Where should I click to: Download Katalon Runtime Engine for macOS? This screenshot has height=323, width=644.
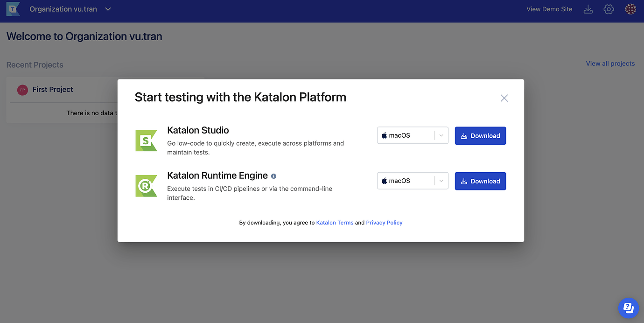pyautogui.click(x=480, y=181)
